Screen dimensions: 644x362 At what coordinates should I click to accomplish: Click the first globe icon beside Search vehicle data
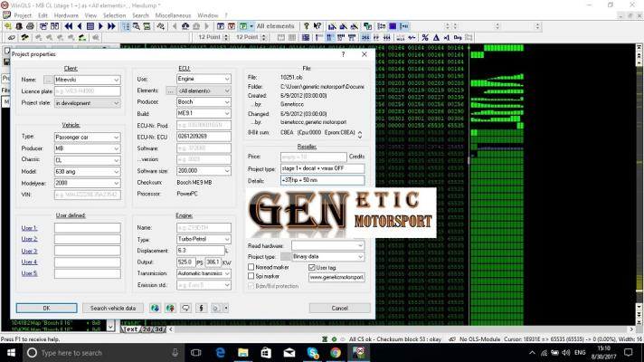coord(154,308)
